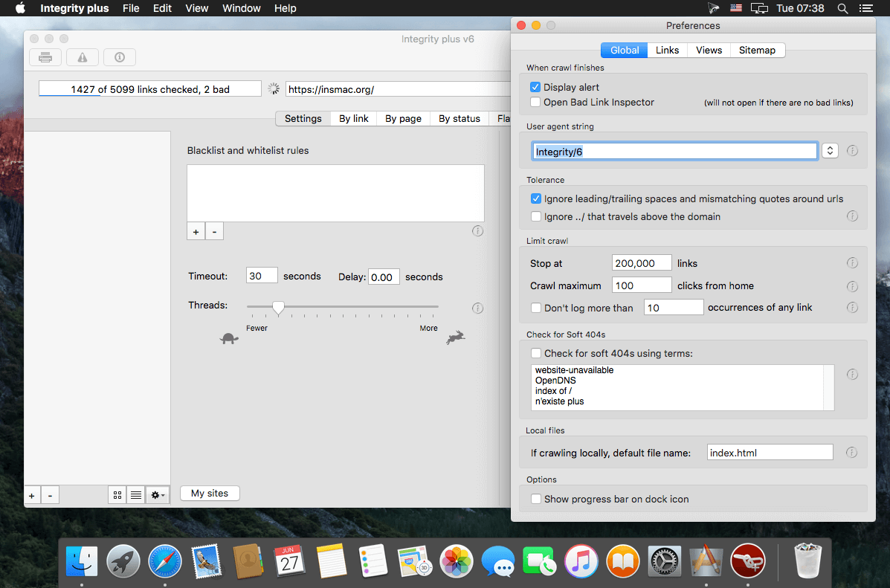Click info icon beside Threads slider
This screenshot has height=588, width=890.
pos(478,308)
